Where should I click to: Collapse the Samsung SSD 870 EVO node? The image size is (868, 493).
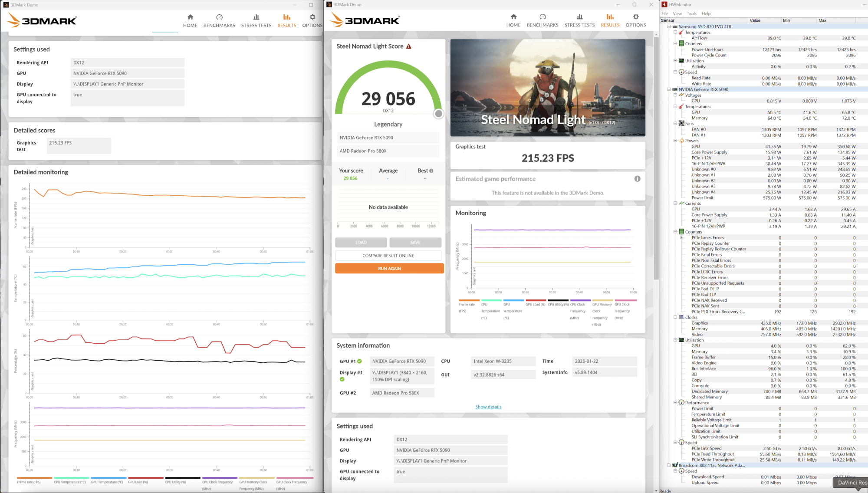669,26
